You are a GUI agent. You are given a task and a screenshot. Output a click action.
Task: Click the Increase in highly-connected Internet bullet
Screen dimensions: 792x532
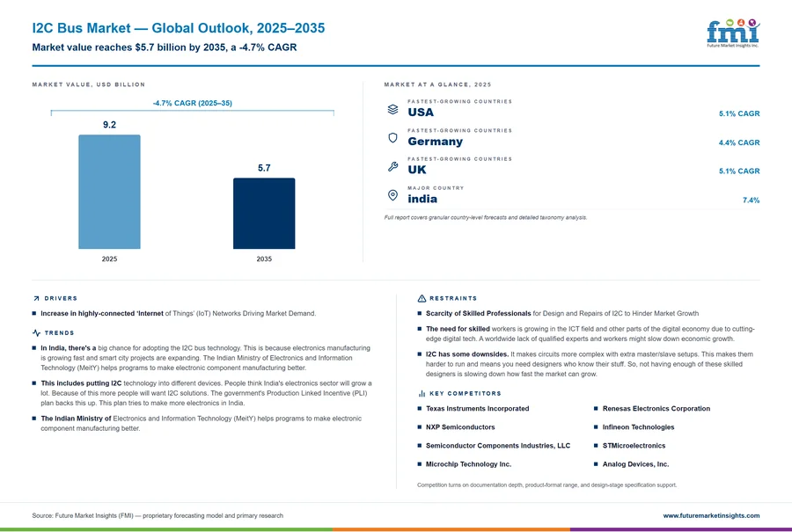(179, 313)
